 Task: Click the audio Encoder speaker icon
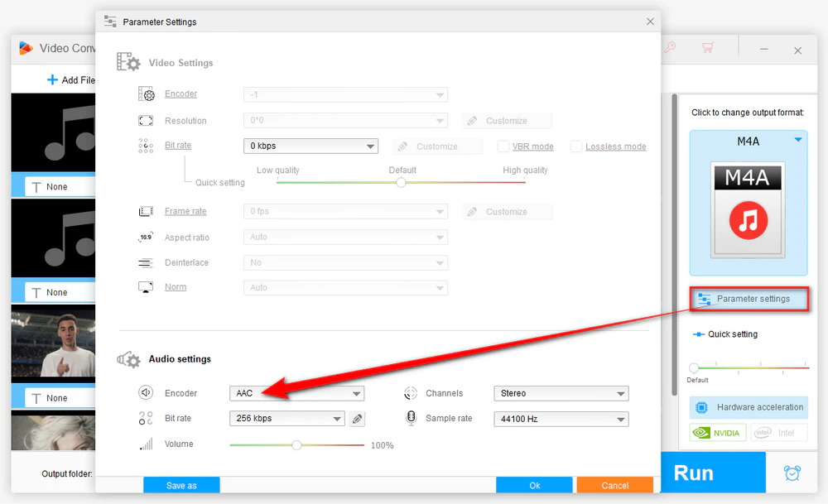[146, 392]
